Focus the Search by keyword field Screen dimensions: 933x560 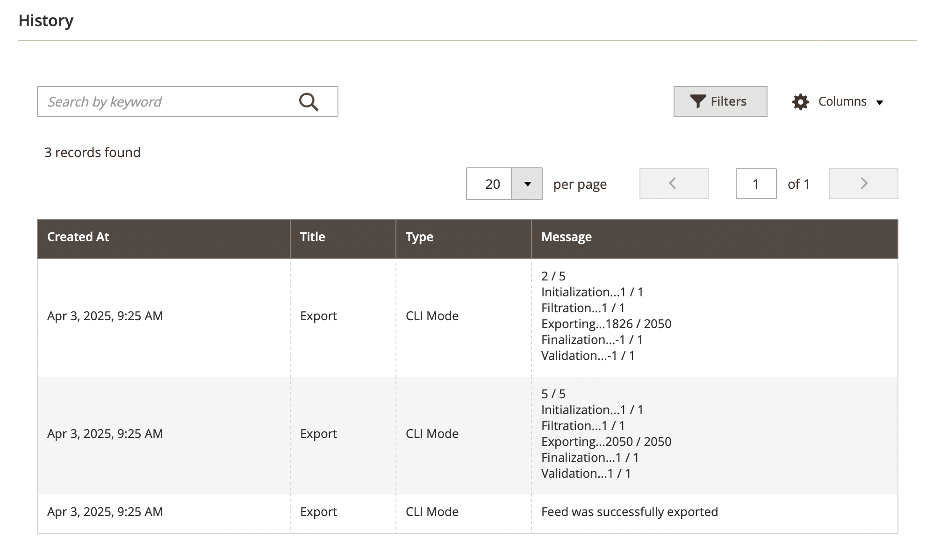click(x=168, y=101)
